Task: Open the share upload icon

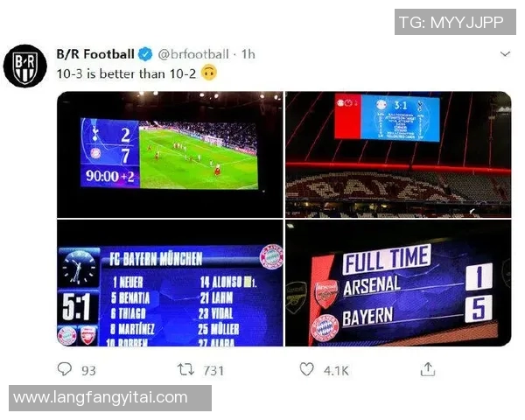Action: (428, 369)
